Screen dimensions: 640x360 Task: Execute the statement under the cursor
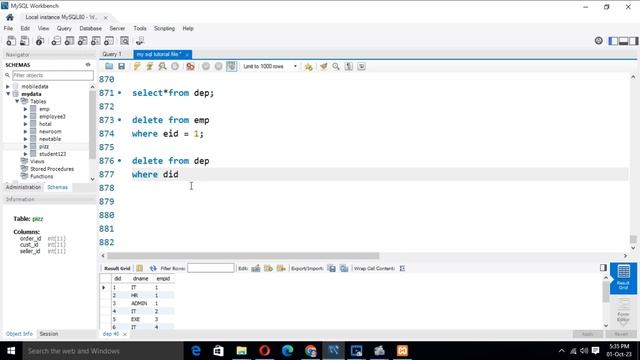(149, 66)
